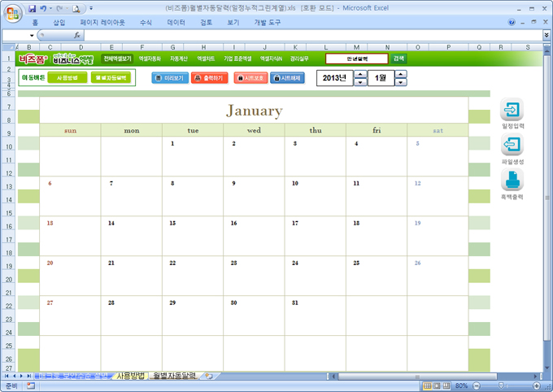Click the 기업 표준엑셀 menu item
553x392 pixels.
click(237, 59)
